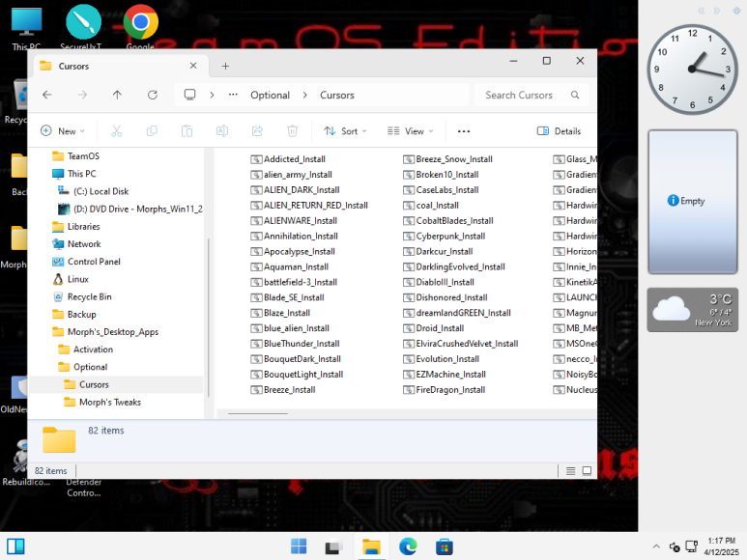
Task: Toggle the Details pane button
Action: click(559, 131)
